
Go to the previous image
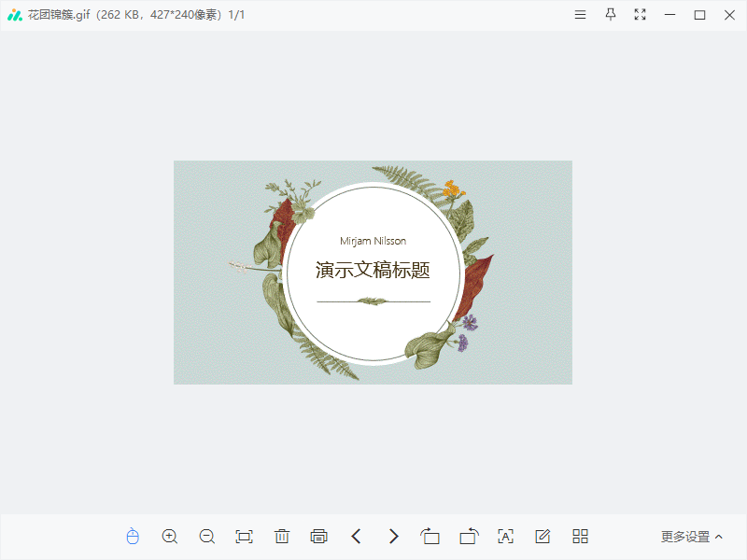point(357,537)
